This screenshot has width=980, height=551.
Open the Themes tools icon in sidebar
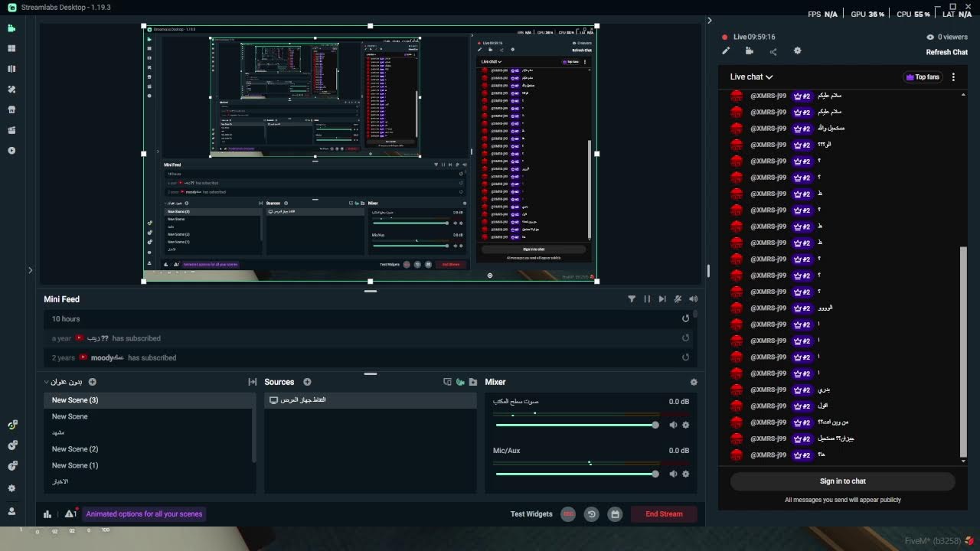[x=11, y=90]
